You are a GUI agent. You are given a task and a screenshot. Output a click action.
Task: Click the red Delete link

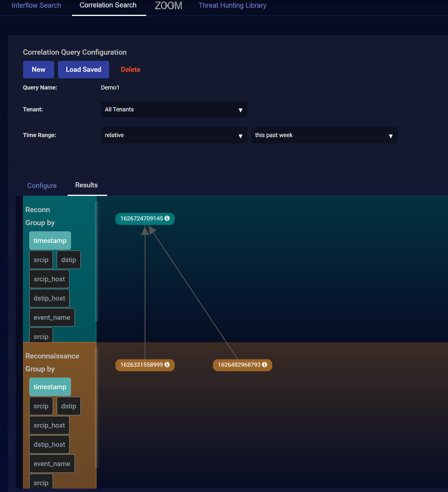point(130,69)
